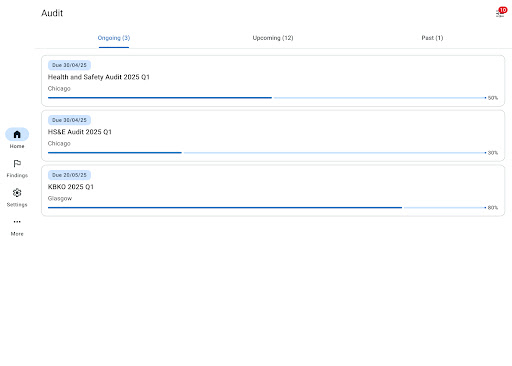Click the 30% progress label

[493, 153]
